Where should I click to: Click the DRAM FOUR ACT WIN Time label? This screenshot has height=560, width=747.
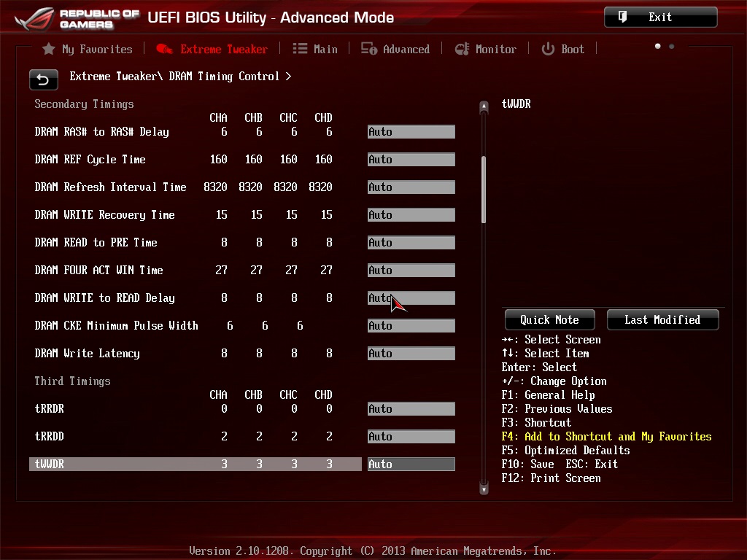click(98, 270)
